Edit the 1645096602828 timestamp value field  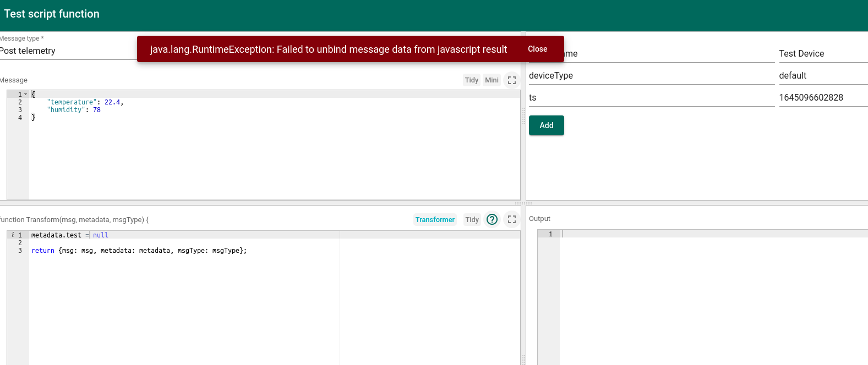823,97
